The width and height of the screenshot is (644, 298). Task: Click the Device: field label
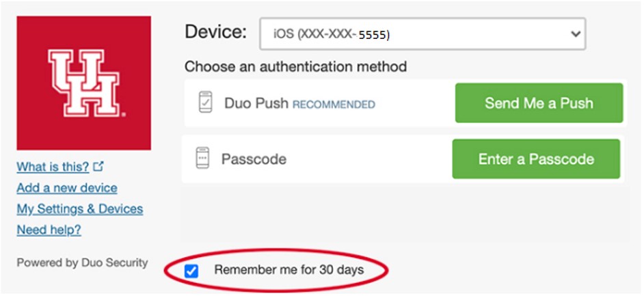[x=215, y=31]
